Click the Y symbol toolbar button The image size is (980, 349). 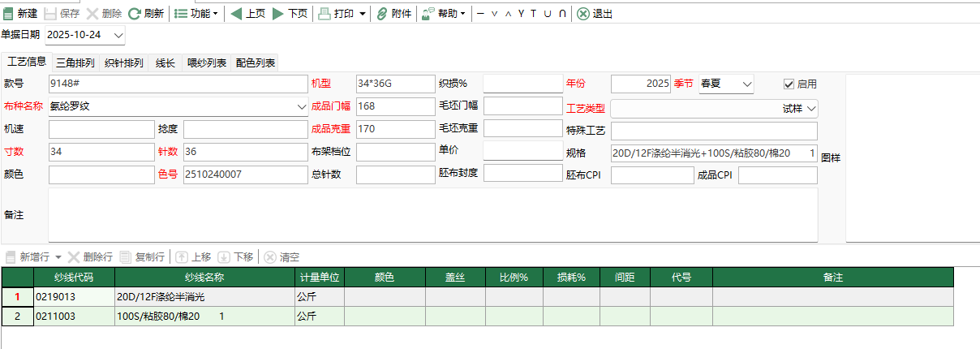pyautogui.click(x=521, y=14)
